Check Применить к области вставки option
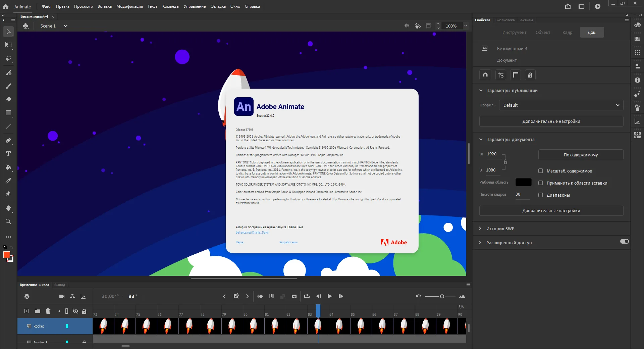This screenshot has height=349, width=644. click(x=541, y=183)
